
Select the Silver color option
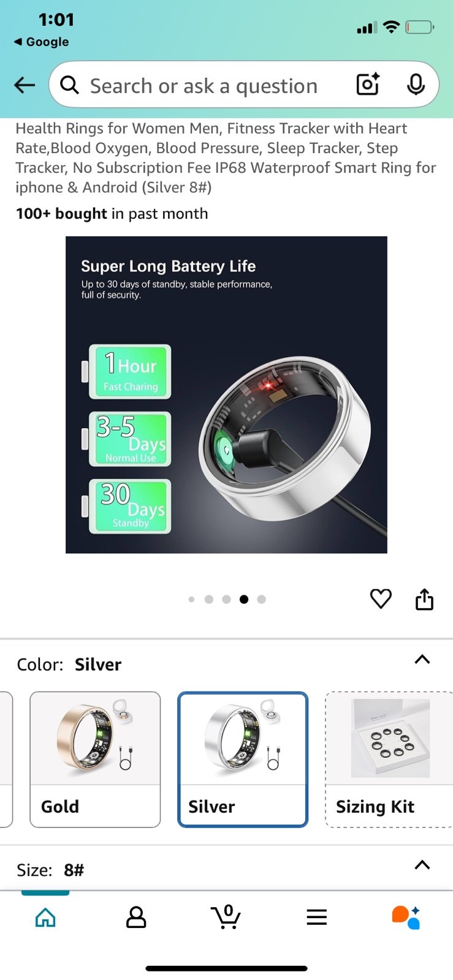click(x=243, y=759)
